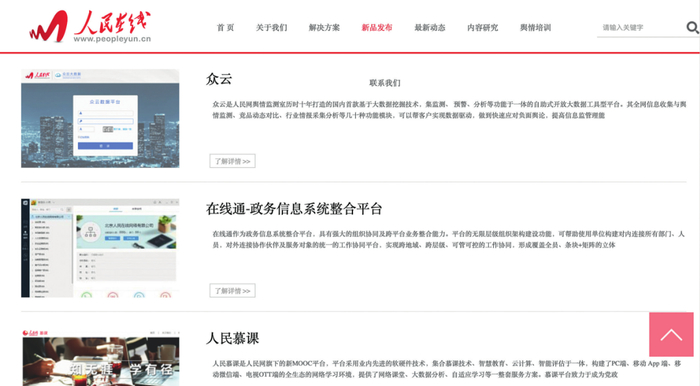
Task: Click the pink back-to-top arrow button
Action: (x=671, y=334)
